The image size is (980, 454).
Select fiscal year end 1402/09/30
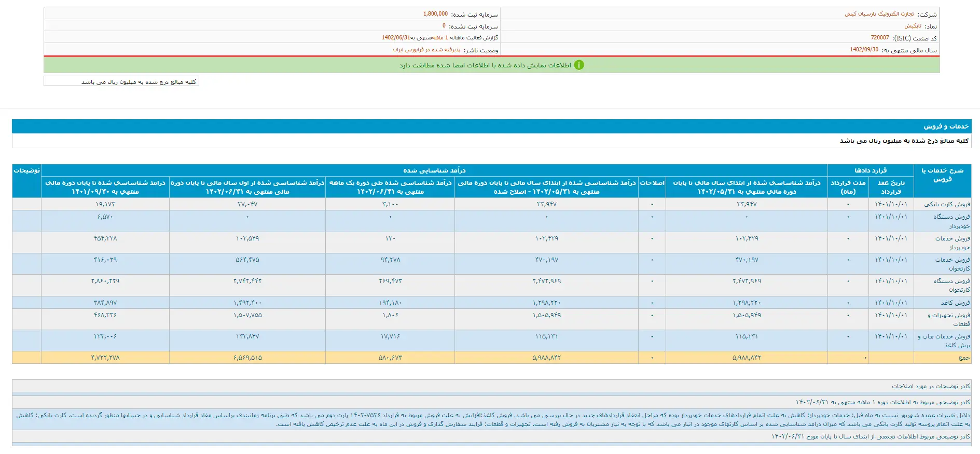(x=864, y=50)
